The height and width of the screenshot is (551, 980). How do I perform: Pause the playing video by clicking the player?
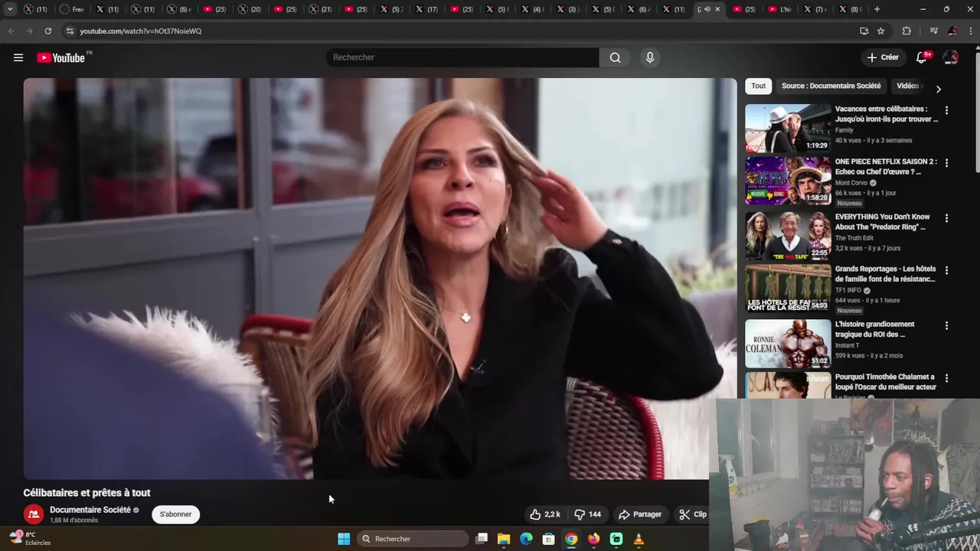coord(380,279)
